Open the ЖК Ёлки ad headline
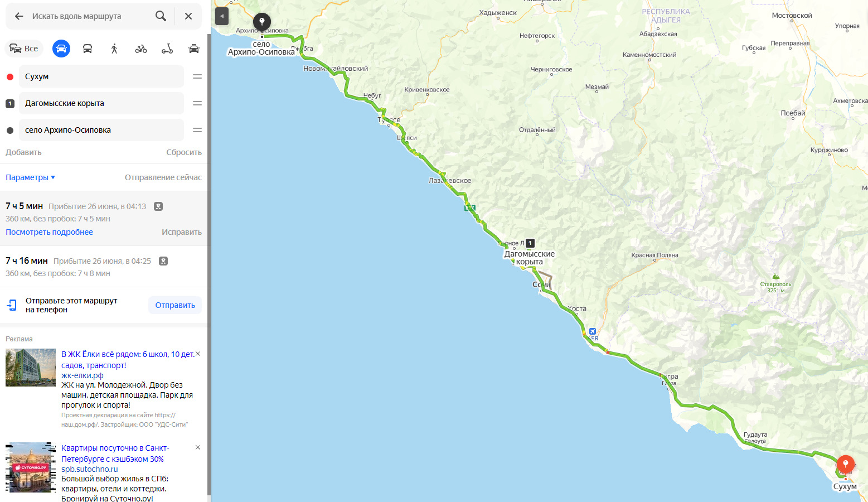 (128, 360)
